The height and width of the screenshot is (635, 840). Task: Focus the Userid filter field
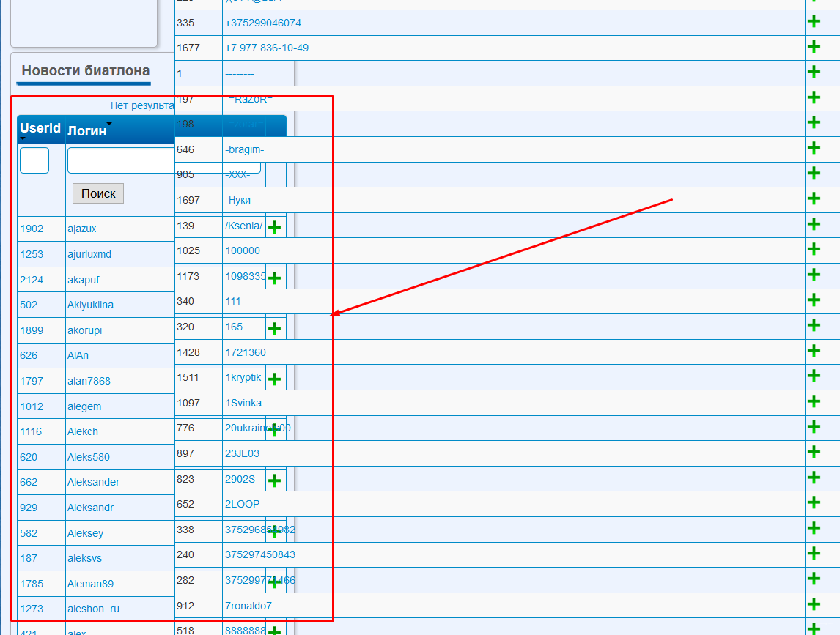[x=34, y=160]
